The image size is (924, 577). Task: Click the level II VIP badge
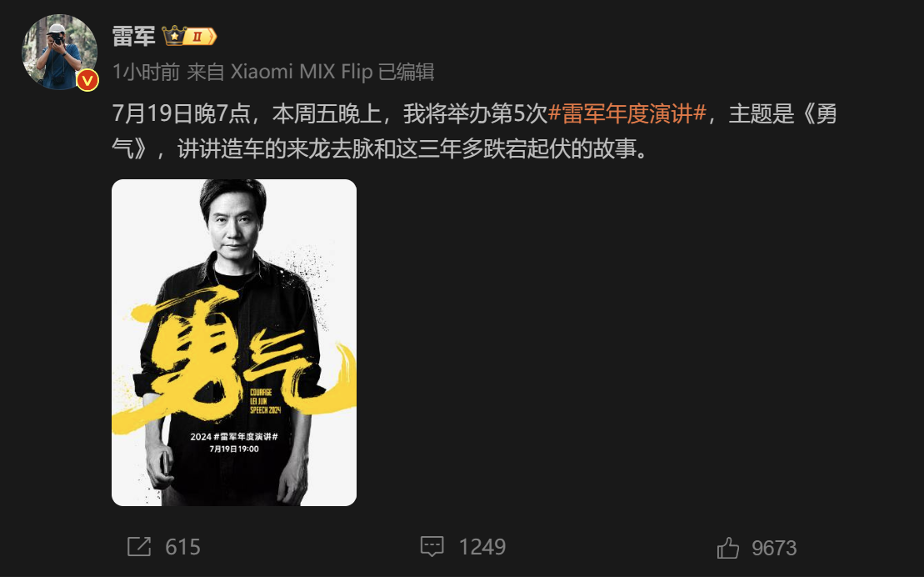pos(200,37)
